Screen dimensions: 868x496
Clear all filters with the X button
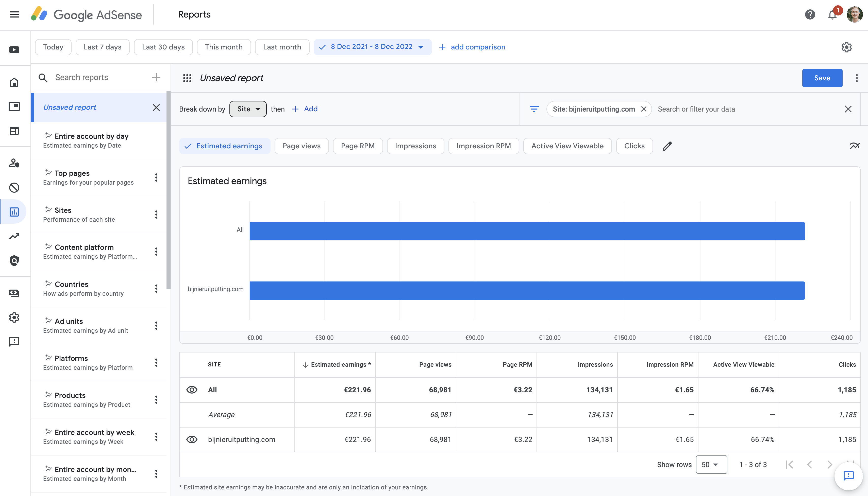(848, 109)
